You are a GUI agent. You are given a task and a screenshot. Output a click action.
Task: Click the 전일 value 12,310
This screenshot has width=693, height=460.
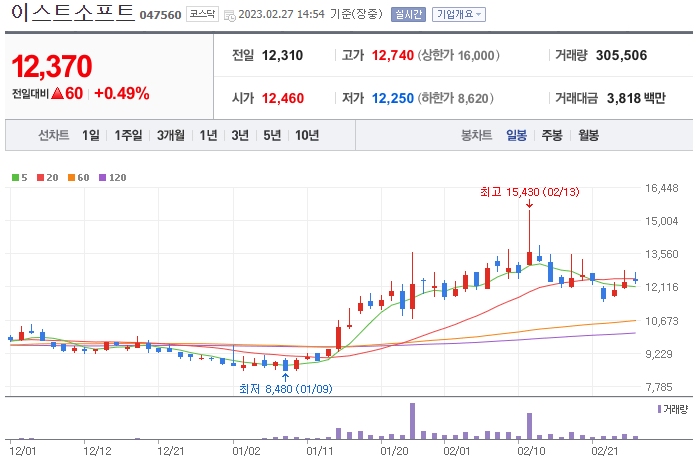[282, 56]
